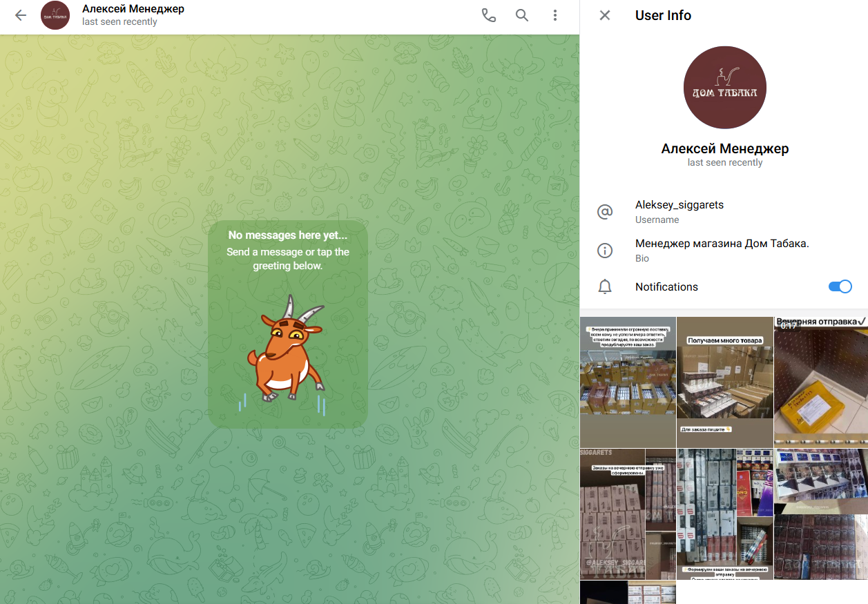Click 'last seen recently' status in chat header
868x604 pixels.
click(119, 22)
